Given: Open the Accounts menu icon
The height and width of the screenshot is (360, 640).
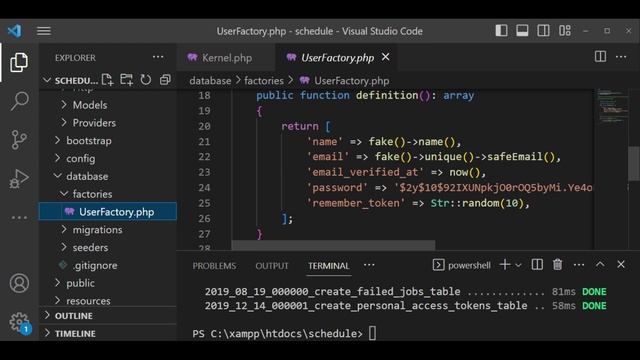Looking at the screenshot, I should (19, 283).
